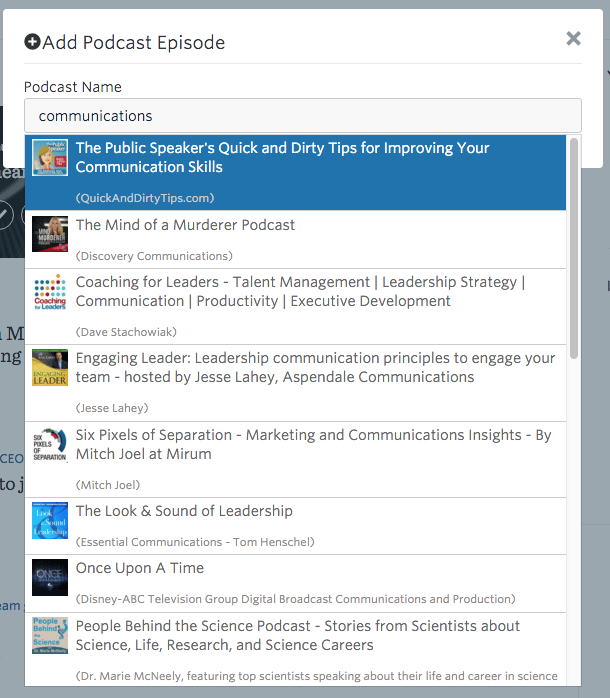Pick the Once Upon A Time result

pyautogui.click(x=295, y=583)
